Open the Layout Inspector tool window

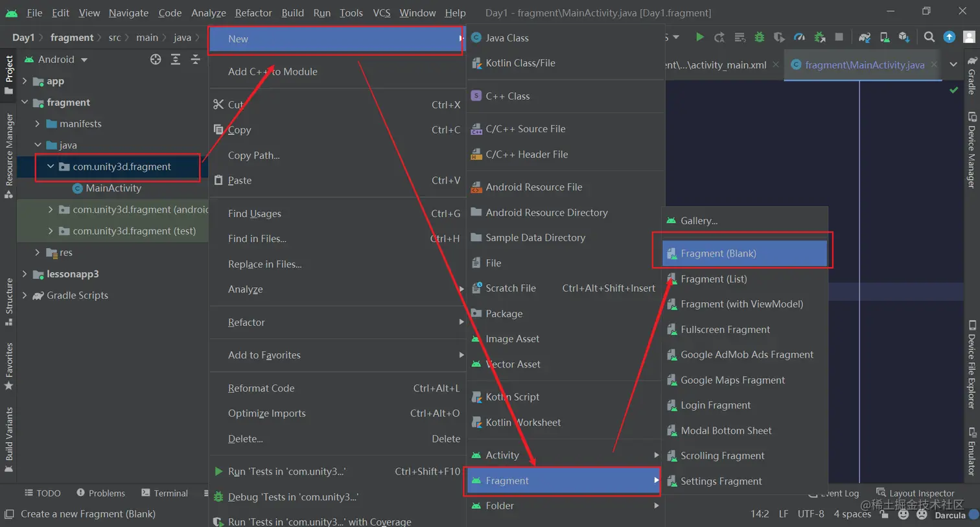pos(915,493)
